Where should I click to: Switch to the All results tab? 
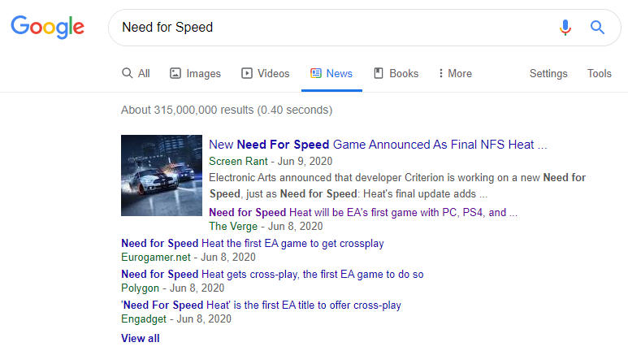pos(136,73)
